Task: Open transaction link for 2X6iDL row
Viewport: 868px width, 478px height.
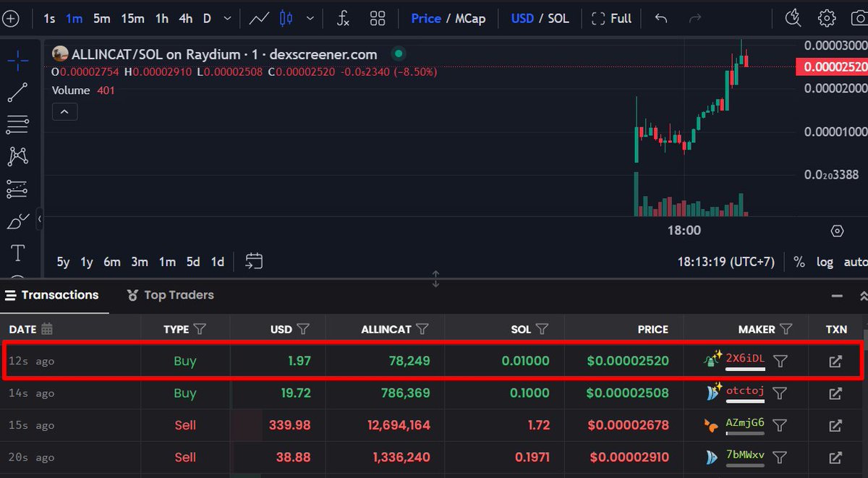Action: click(x=835, y=361)
